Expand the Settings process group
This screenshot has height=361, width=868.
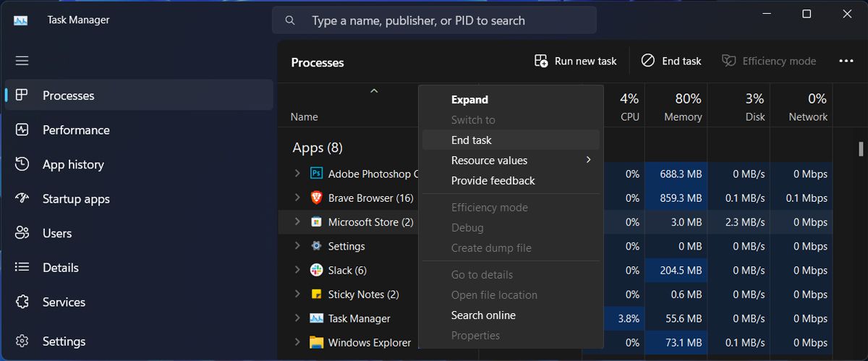click(297, 246)
